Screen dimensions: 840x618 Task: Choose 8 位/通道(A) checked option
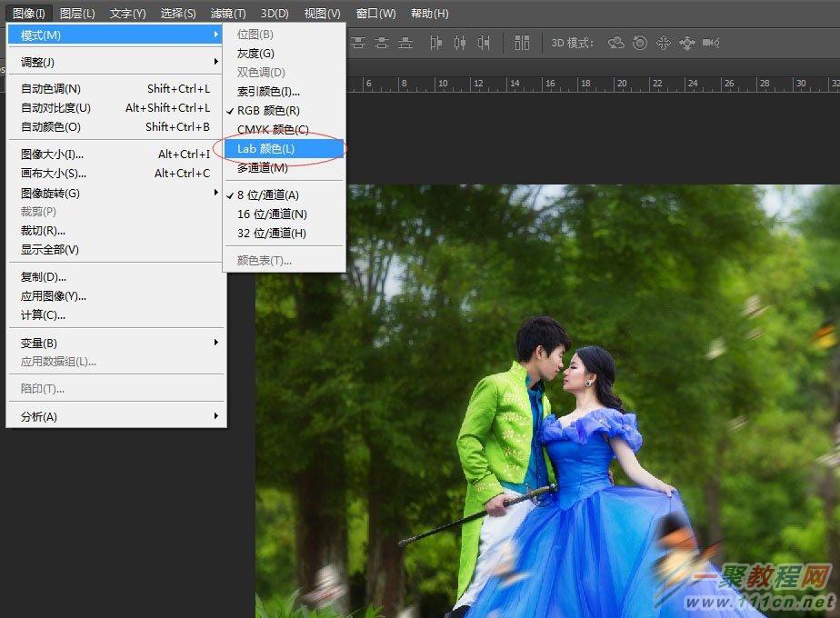(x=284, y=194)
